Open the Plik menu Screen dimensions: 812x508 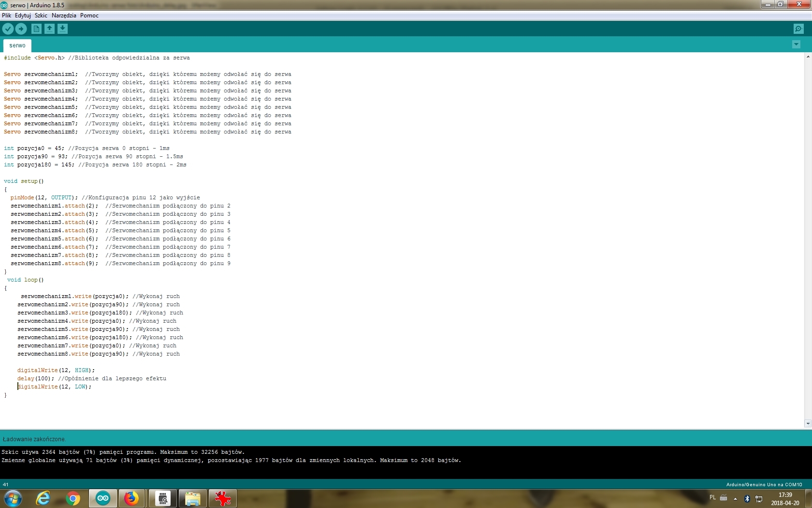pos(6,15)
